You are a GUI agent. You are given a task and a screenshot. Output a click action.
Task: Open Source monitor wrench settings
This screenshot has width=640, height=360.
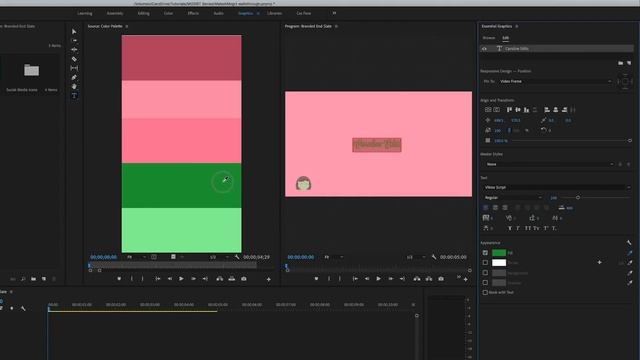(237, 257)
